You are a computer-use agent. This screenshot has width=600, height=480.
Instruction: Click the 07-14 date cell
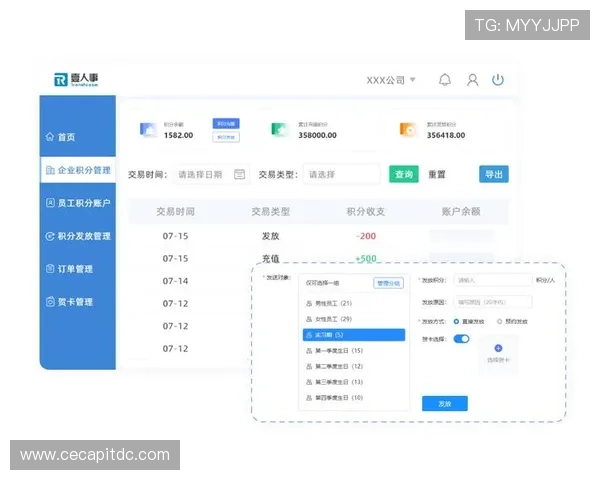pyautogui.click(x=176, y=281)
